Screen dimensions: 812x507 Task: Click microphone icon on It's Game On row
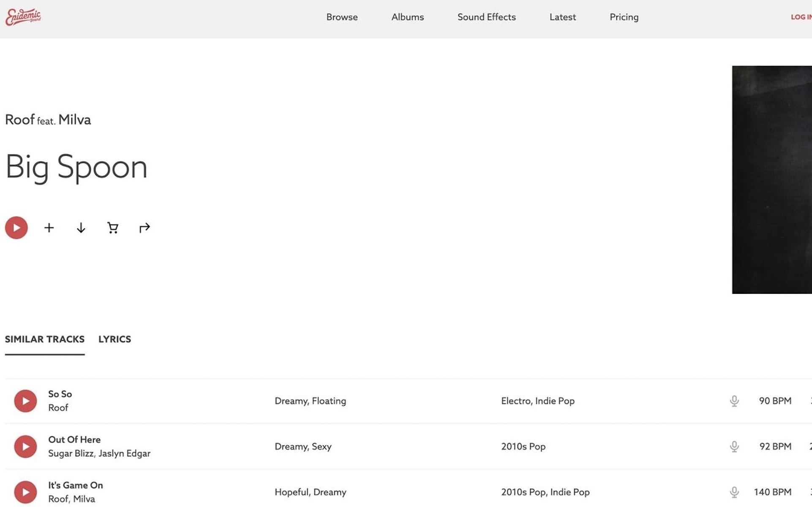(x=734, y=492)
